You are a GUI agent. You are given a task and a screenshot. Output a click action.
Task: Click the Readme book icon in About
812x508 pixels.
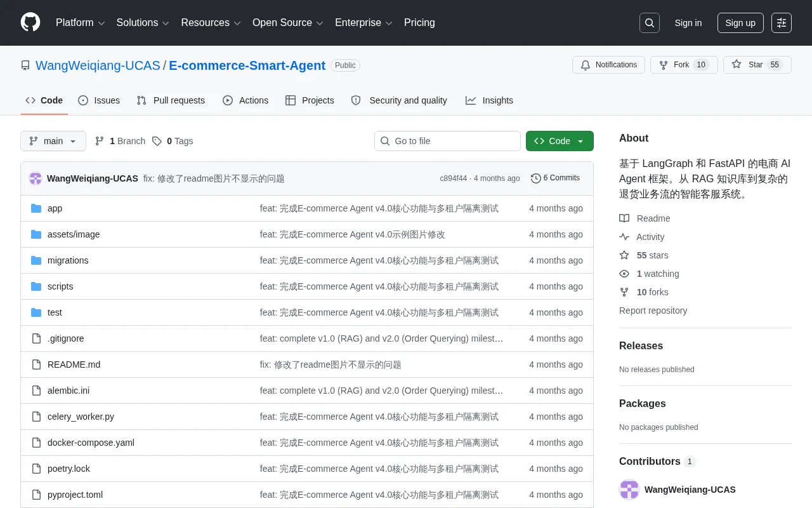tap(624, 218)
